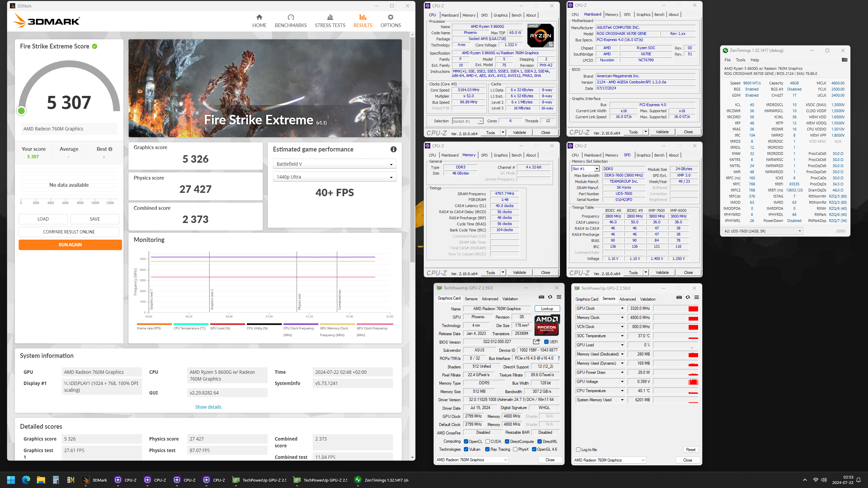The width and height of the screenshot is (868, 488).
Task: Refresh the GPU-Z Sensors window
Action: click(688, 297)
